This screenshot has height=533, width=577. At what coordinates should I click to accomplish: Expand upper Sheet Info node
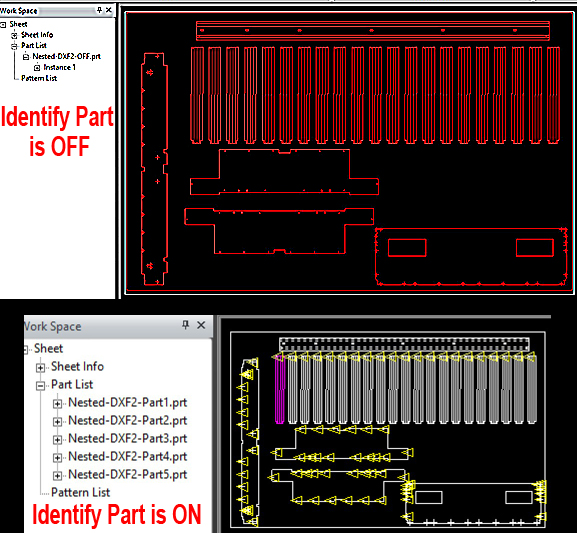point(14,35)
